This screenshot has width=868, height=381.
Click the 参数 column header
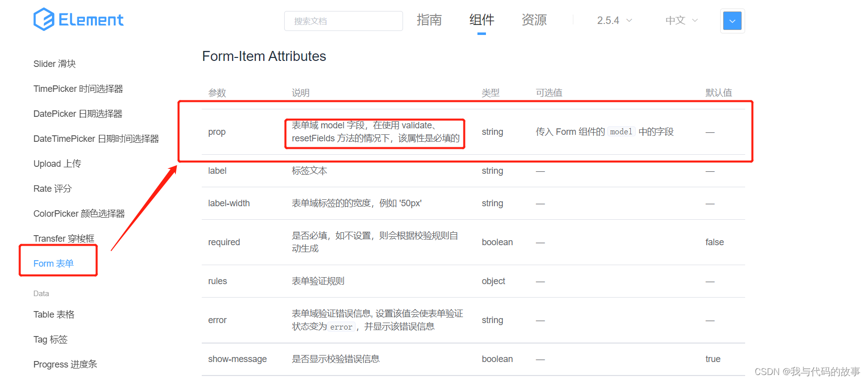pyautogui.click(x=217, y=93)
